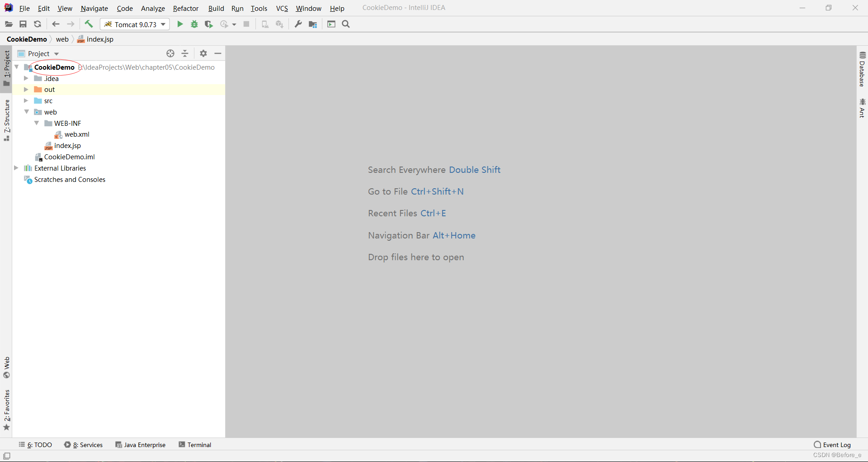Locate opened file with crosshair icon
Image resolution: width=868 pixels, height=462 pixels.
coord(170,53)
